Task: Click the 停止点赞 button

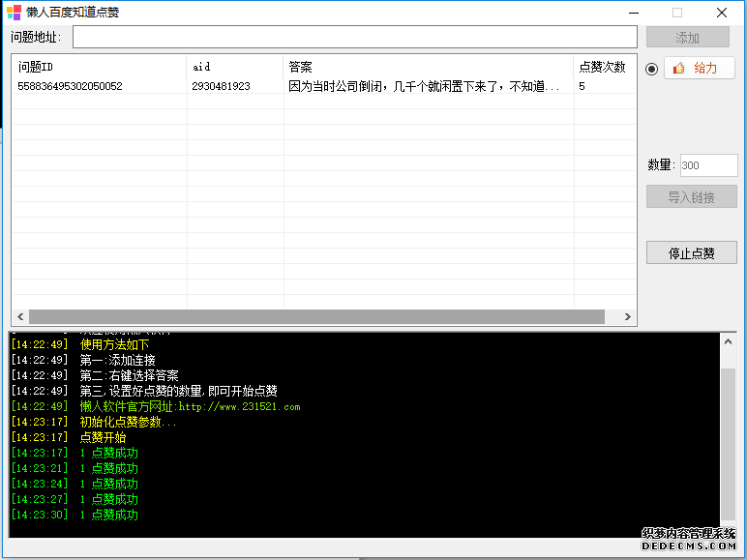Action: 691,252
